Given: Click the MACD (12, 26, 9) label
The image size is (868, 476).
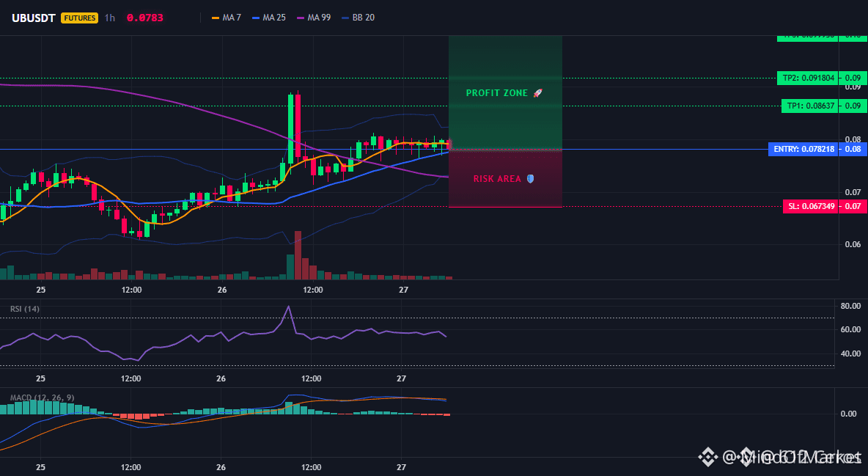Looking at the screenshot, I should click(x=42, y=398).
